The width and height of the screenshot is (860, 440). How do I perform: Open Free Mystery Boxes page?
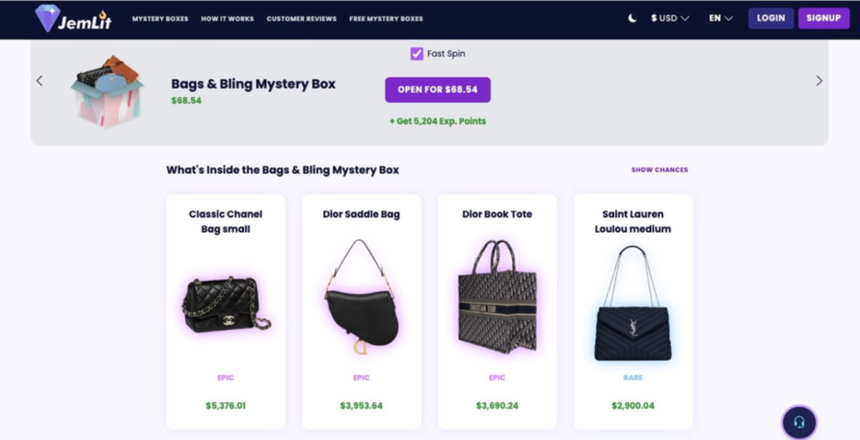386,19
